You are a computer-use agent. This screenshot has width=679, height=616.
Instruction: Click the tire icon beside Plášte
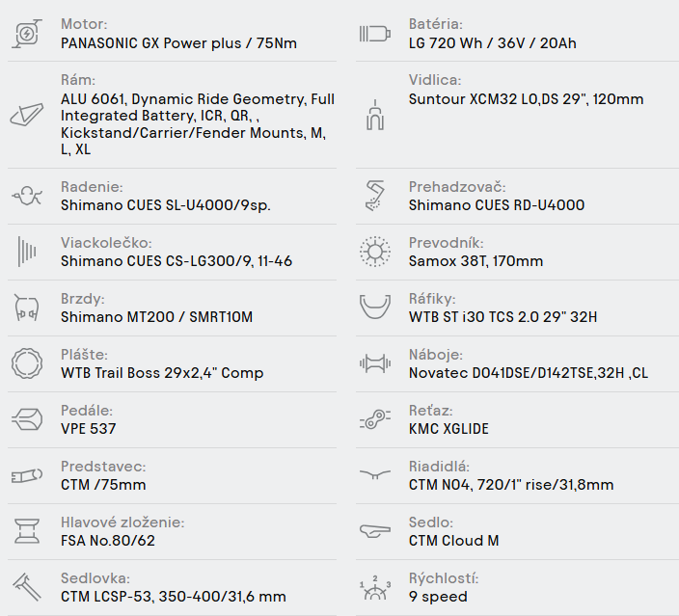pyautogui.click(x=26, y=363)
